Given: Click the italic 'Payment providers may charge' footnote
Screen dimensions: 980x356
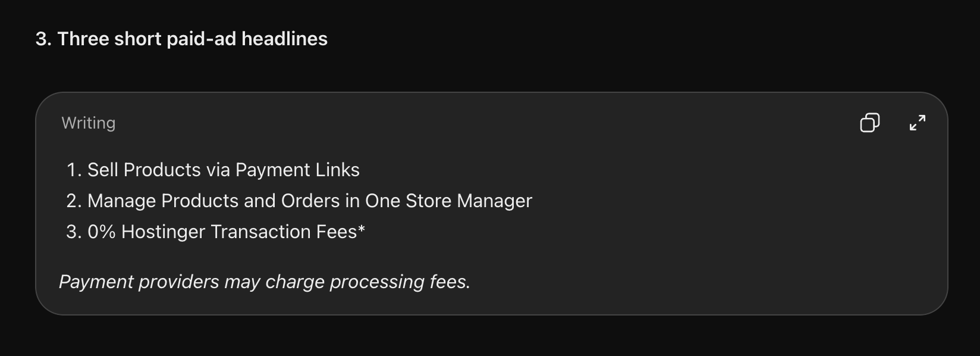Looking at the screenshot, I should click(265, 282).
